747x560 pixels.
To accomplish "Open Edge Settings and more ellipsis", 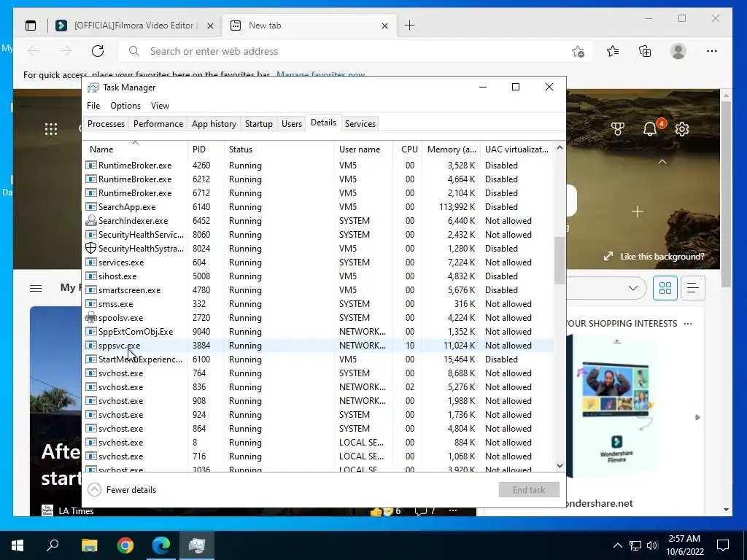I will coord(712,51).
